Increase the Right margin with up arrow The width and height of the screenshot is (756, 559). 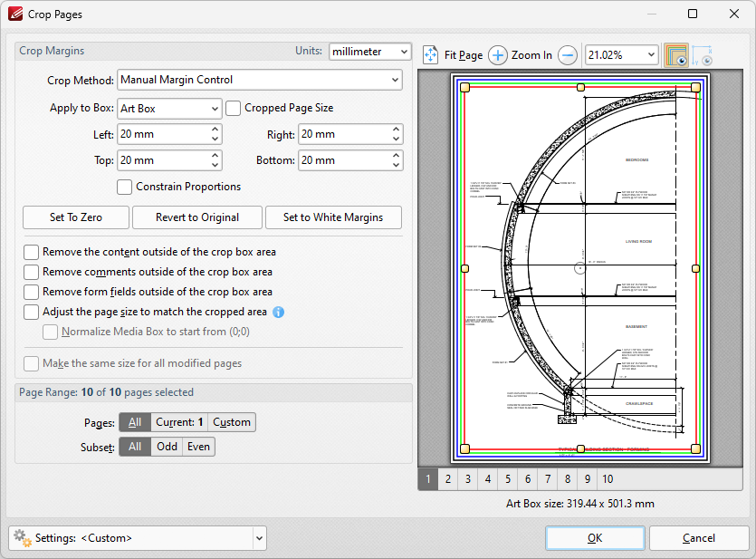pyautogui.click(x=396, y=130)
